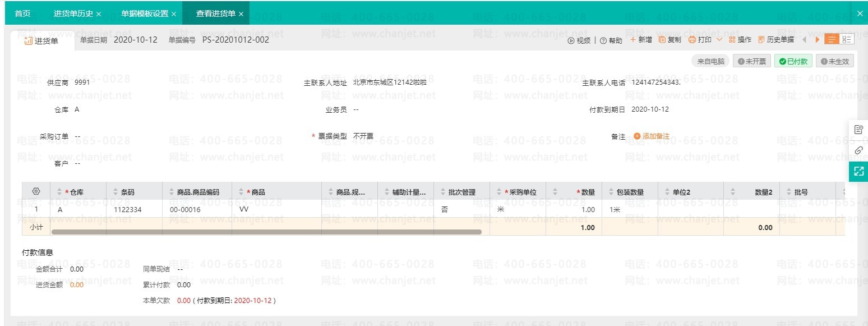Switch to the 单据模板设置 tab
Screen dimensions: 868x326
pos(145,13)
